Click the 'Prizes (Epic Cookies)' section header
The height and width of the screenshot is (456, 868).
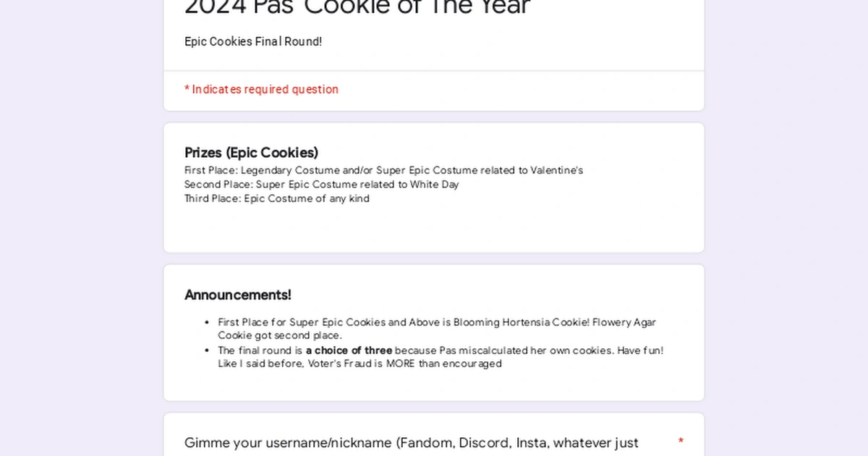point(251,153)
